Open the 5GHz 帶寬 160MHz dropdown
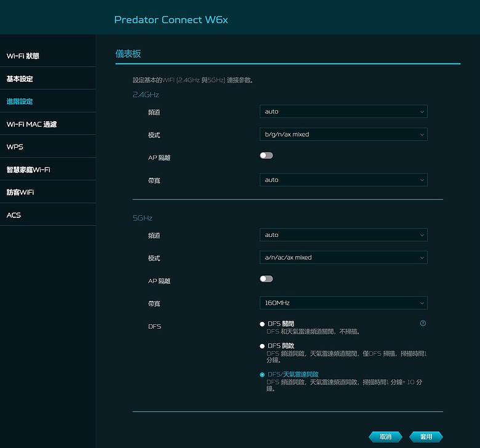 [343, 303]
